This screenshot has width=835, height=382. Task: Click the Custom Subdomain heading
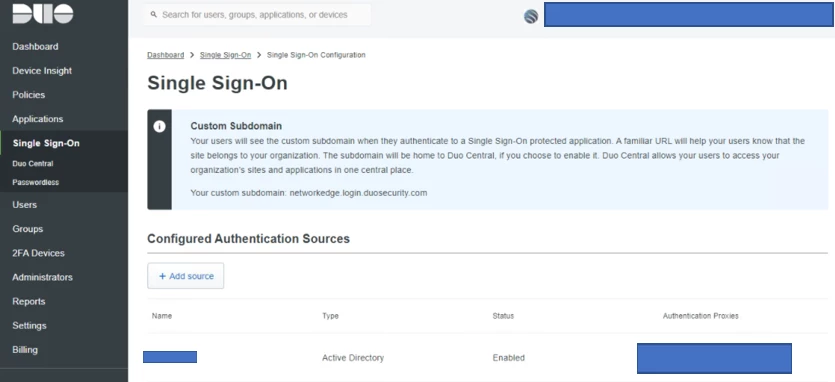(236, 126)
